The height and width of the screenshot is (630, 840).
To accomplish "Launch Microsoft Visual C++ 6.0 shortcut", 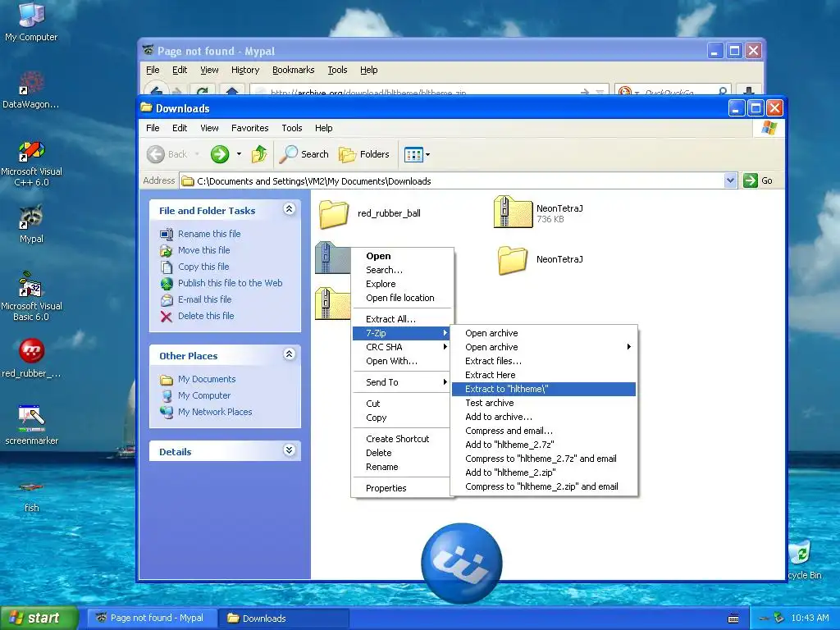I will coord(31,163).
